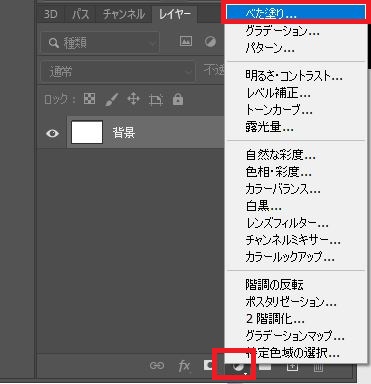Select 2 階調化… menu item
This screenshot has width=371, height=384.
[296, 319]
